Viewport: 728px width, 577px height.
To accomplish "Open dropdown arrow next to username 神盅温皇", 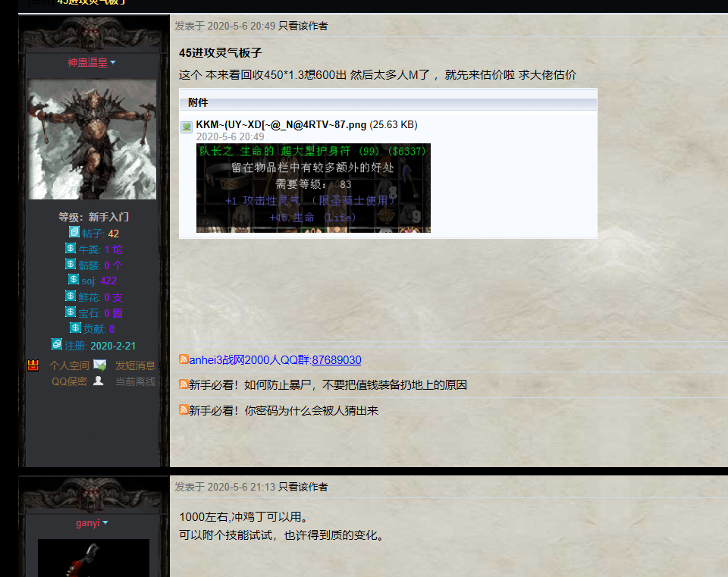I will click(113, 62).
